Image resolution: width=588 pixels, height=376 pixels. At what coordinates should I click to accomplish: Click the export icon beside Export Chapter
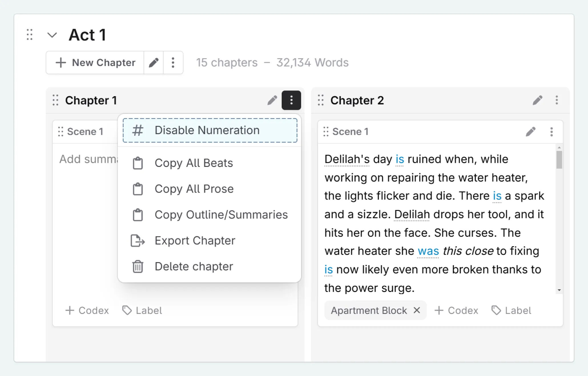click(x=137, y=240)
